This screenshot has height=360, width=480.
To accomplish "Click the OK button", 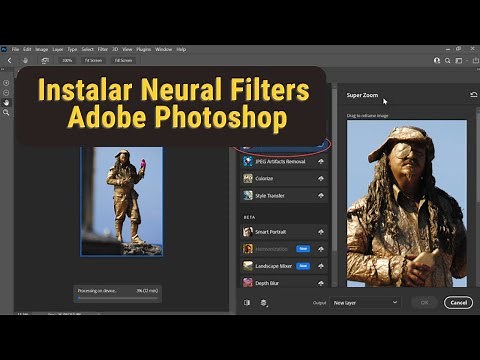I will [424, 303].
